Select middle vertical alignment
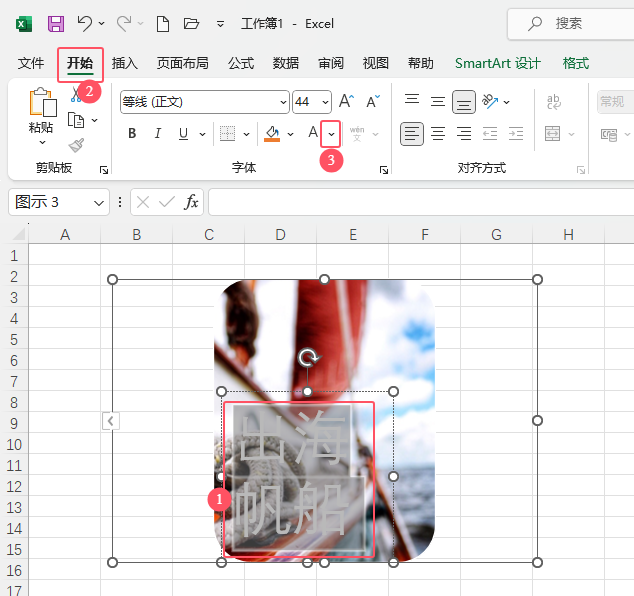The image size is (634, 596). coord(438,101)
